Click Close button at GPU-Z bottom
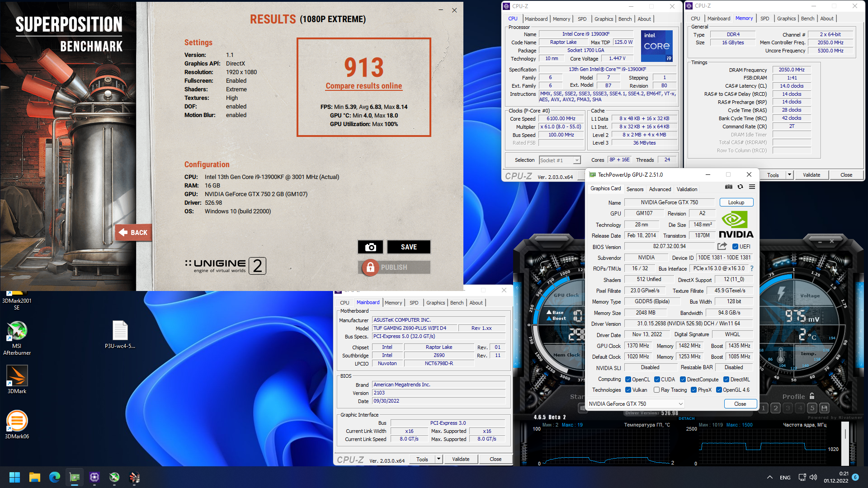Screen dimensions: 868x488 tap(740, 404)
